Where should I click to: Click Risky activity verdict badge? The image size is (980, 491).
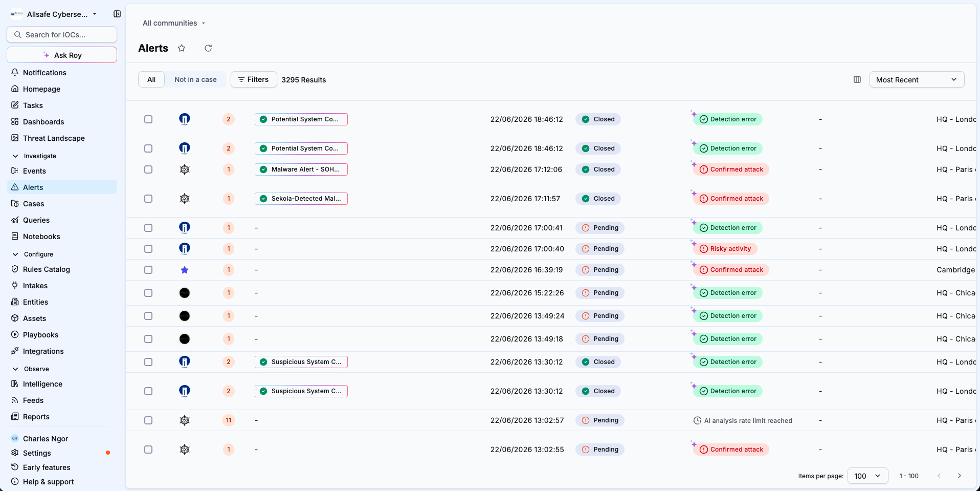tap(725, 249)
